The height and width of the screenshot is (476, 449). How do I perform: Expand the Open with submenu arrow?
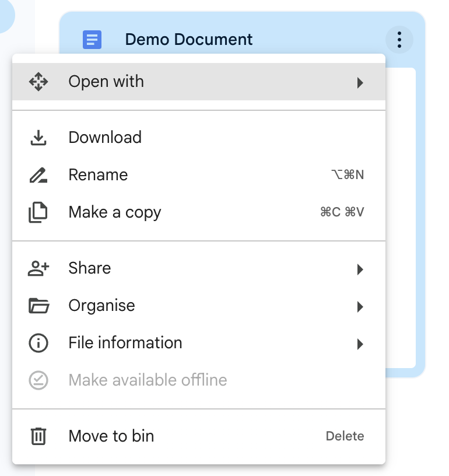360,82
